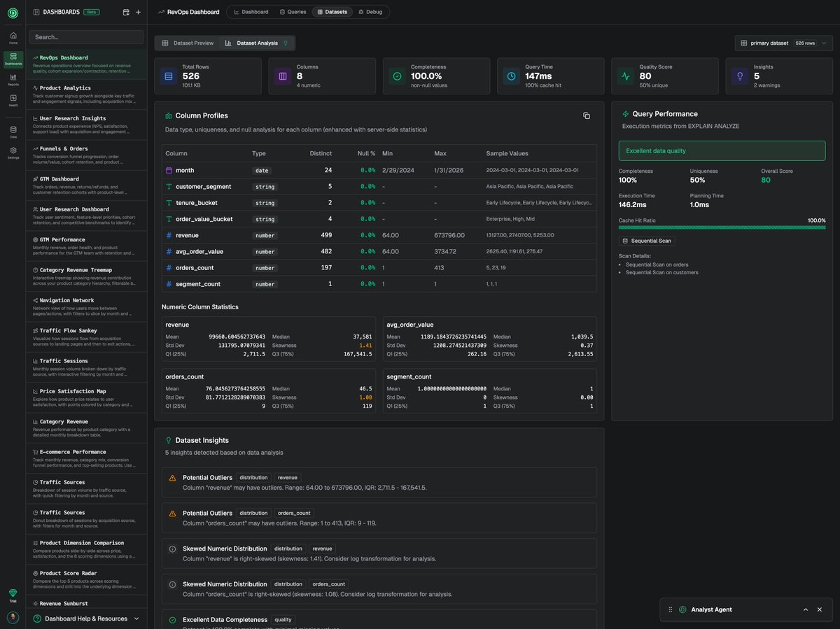Open the Debug tab

click(x=370, y=12)
